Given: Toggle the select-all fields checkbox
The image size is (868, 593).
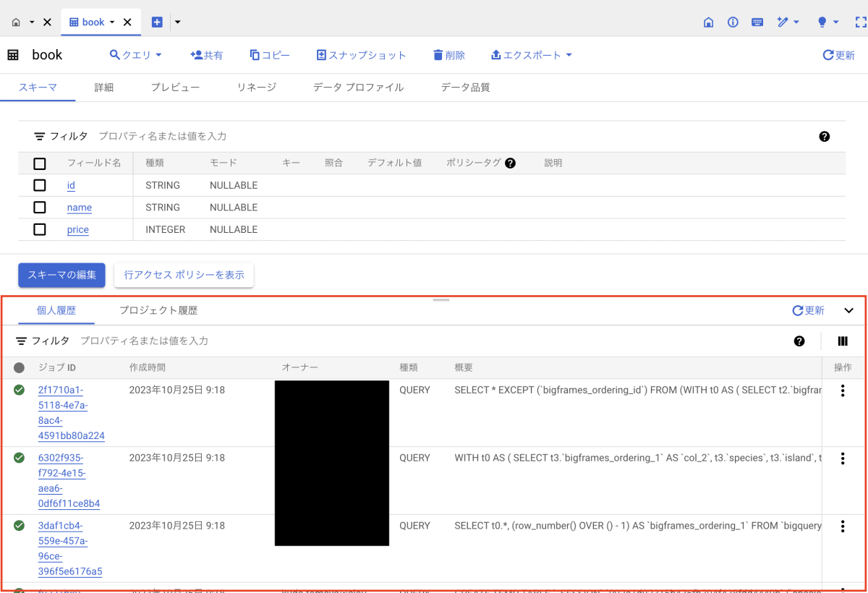Looking at the screenshot, I should [x=40, y=163].
